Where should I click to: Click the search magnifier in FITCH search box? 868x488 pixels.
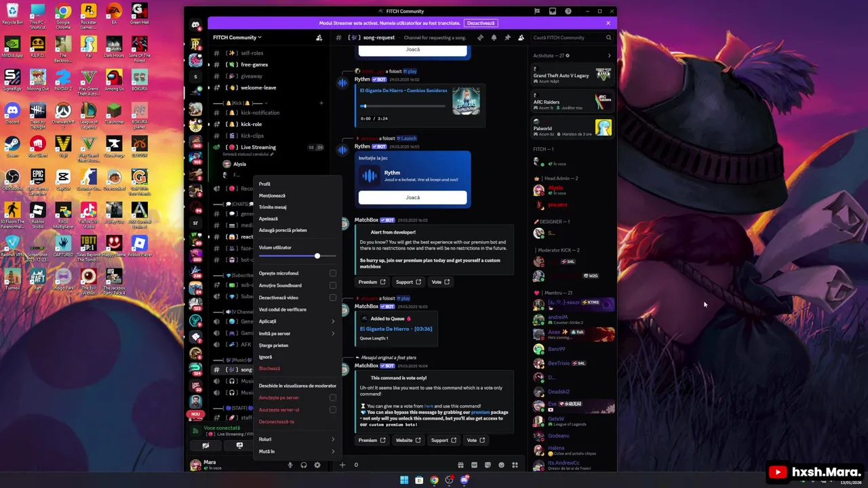[x=608, y=38]
